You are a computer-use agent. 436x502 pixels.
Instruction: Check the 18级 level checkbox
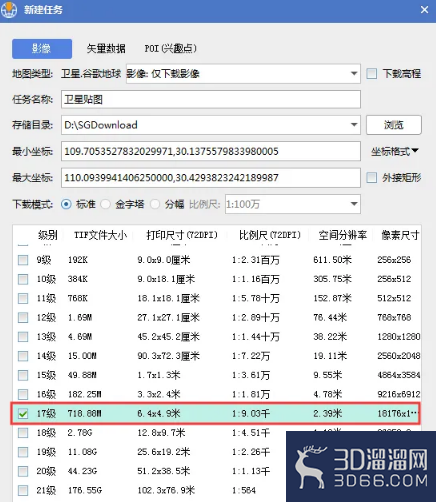pyautogui.click(x=23, y=433)
